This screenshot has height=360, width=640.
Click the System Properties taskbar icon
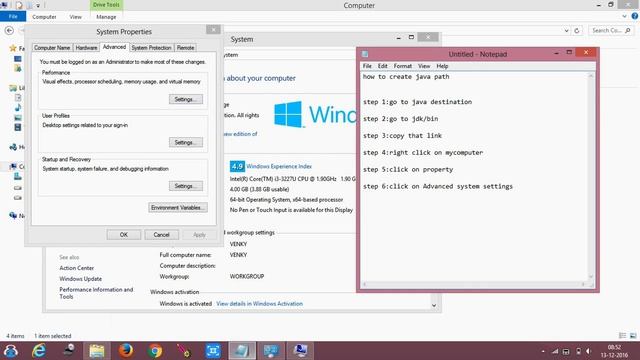pyautogui.click(x=300, y=351)
